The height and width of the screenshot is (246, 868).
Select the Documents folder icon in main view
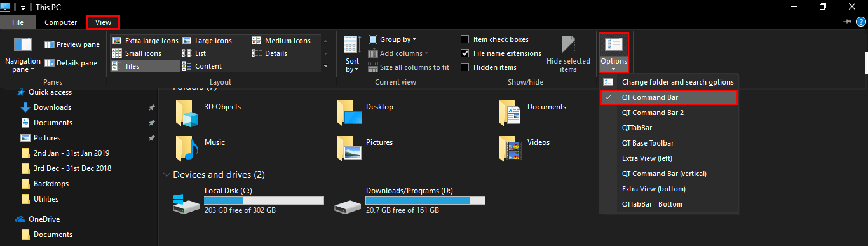[510, 113]
